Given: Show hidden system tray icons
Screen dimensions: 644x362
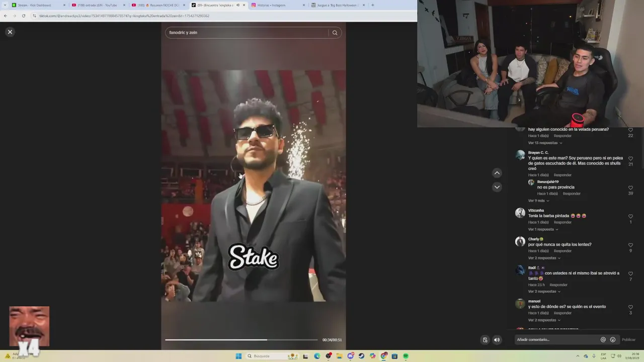Looking at the screenshot, I should click(x=578, y=356).
